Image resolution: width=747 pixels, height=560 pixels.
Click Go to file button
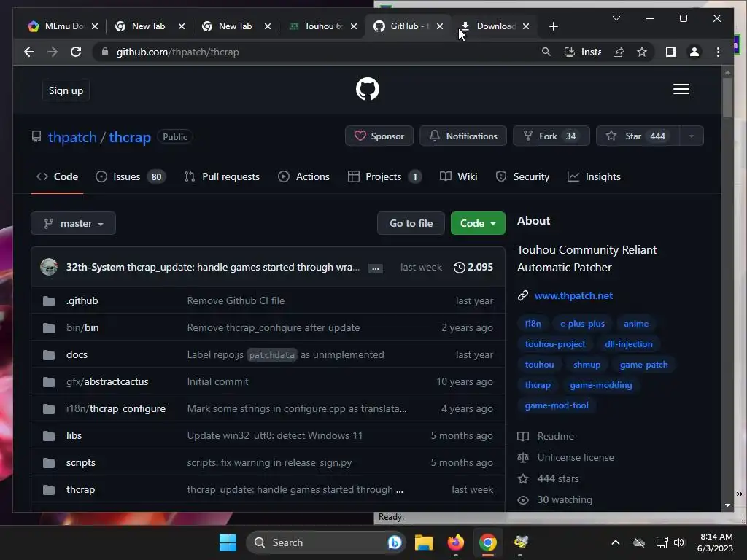coord(411,223)
